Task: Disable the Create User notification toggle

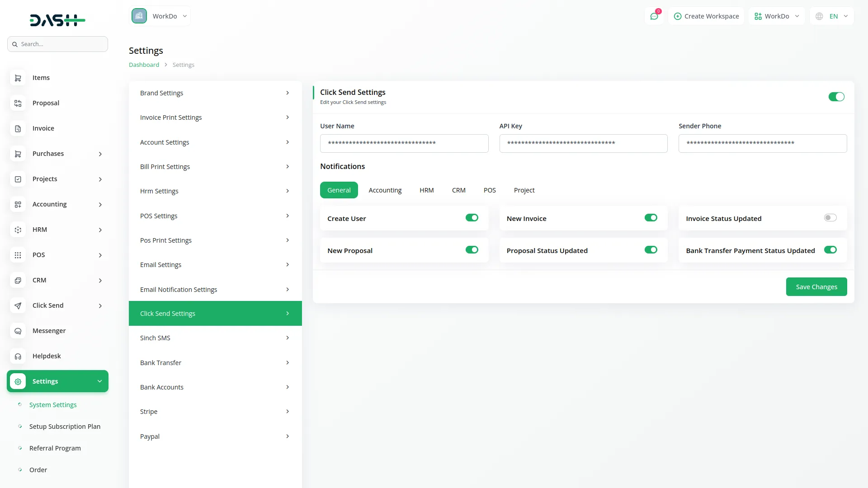Action: [x=472, y=218]
